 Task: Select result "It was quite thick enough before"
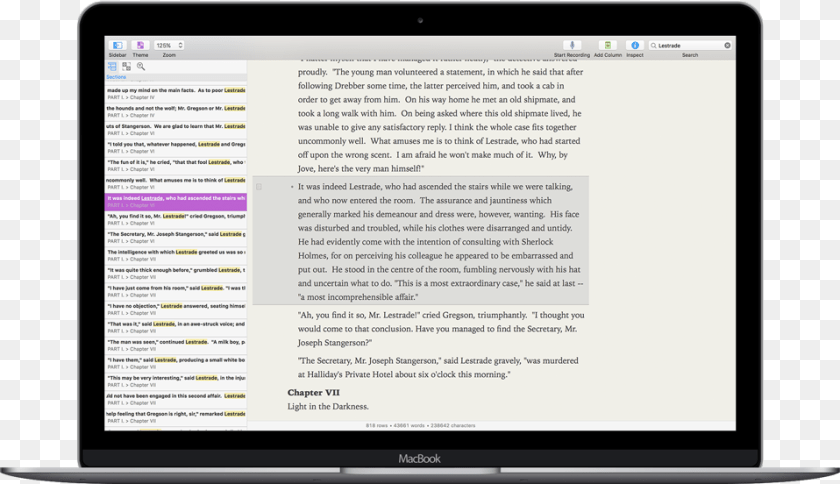pyautogui.click(x=176, y=273)
